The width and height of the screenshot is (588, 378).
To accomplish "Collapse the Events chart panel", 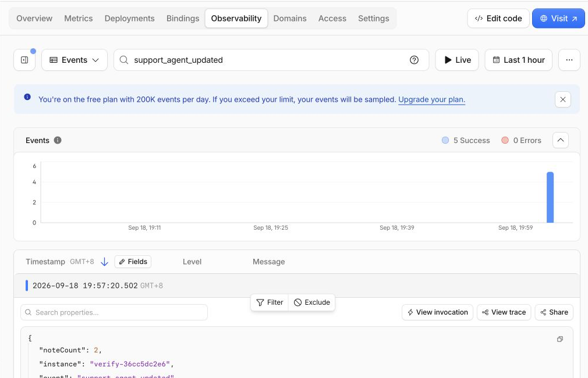I will [x=560, y=140].
